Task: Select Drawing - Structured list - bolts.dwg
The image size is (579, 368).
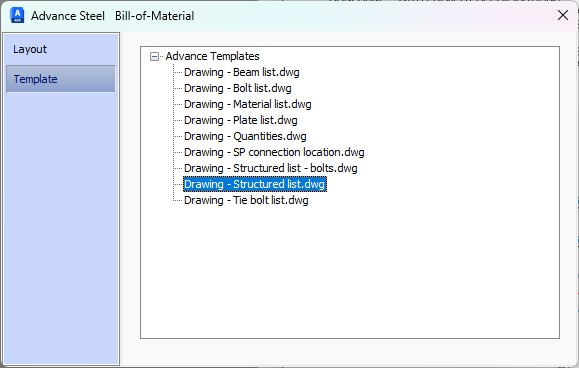Action: (271, 168)
